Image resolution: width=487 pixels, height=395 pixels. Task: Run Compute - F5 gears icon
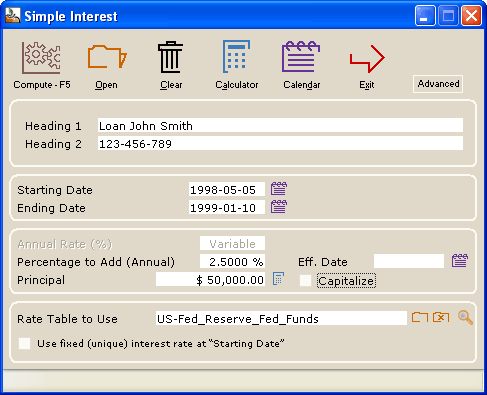[x=41, y=57]
